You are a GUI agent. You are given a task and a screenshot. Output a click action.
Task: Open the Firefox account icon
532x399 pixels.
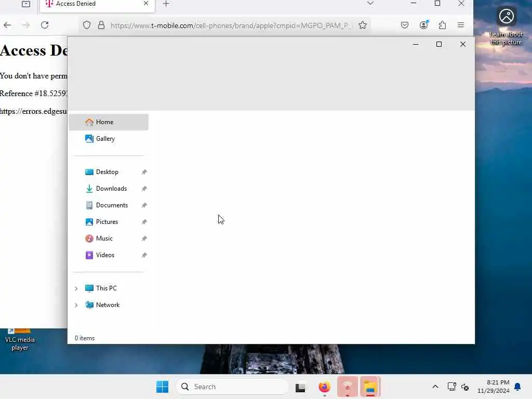coord(424,25)
